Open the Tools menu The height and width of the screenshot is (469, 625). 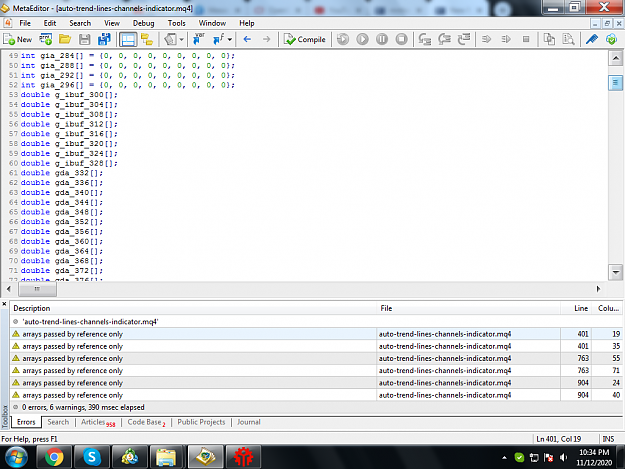(177, 23)
